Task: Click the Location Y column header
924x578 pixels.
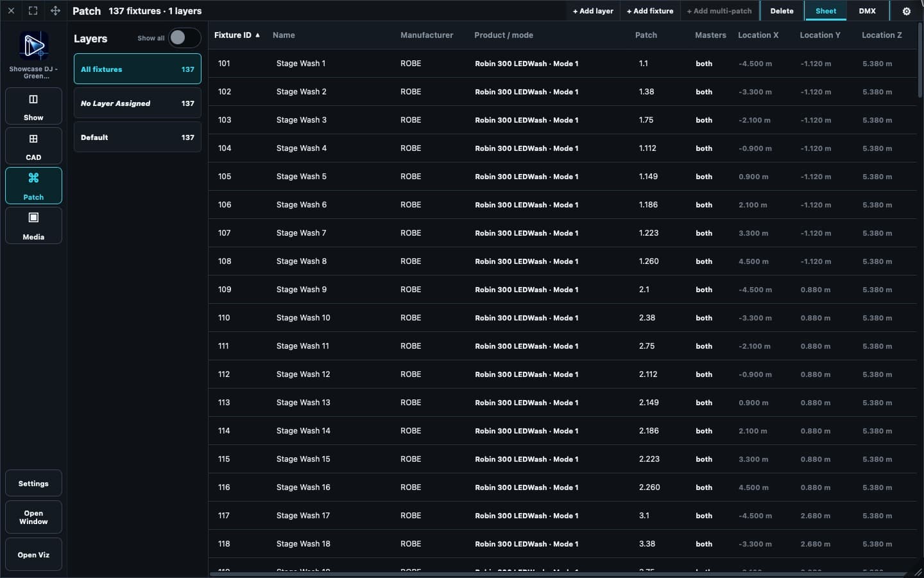Action: pyautogui.click(x=820, y=35)
